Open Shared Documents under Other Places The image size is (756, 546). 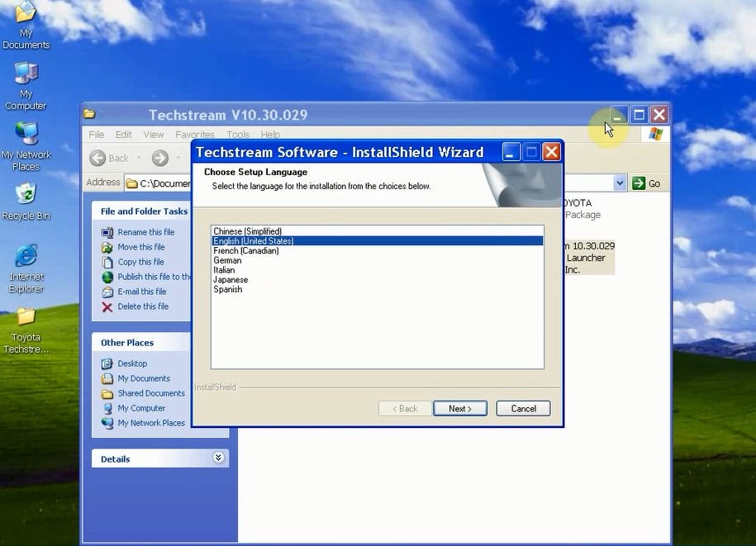[151, 393]
